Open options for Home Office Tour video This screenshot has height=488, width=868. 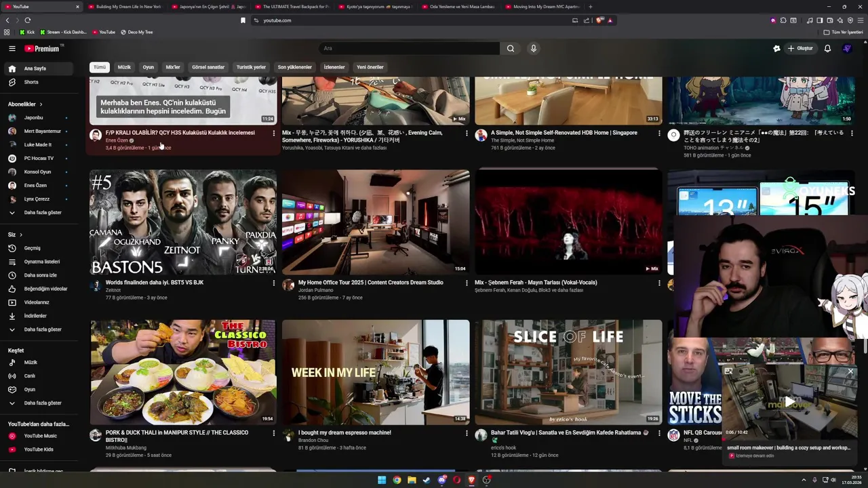467,283
